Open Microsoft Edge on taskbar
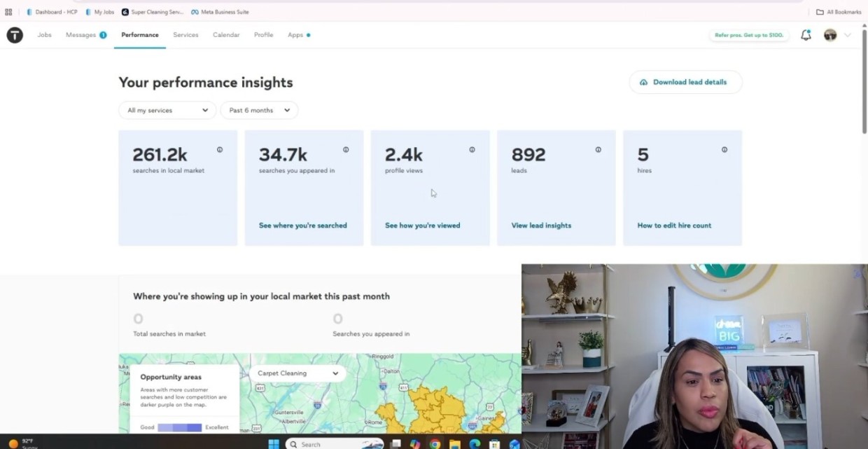Screen dimensions: 868x449 475,444
